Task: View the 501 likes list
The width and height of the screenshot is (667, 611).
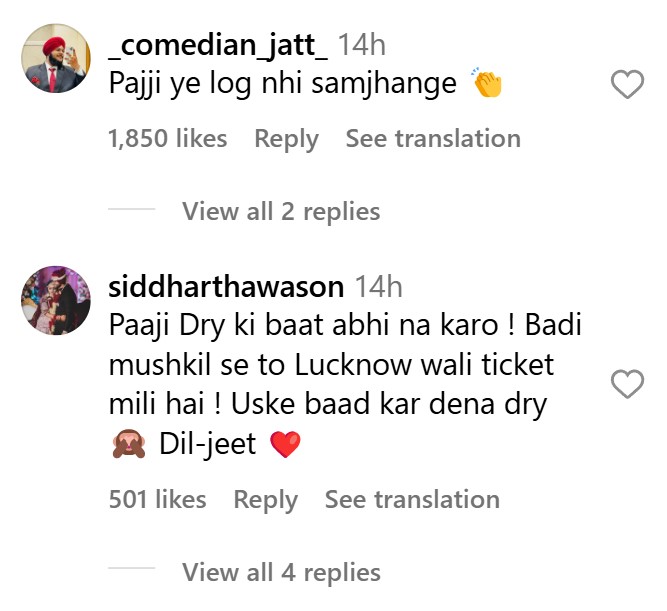Action: tap(157, 499)
